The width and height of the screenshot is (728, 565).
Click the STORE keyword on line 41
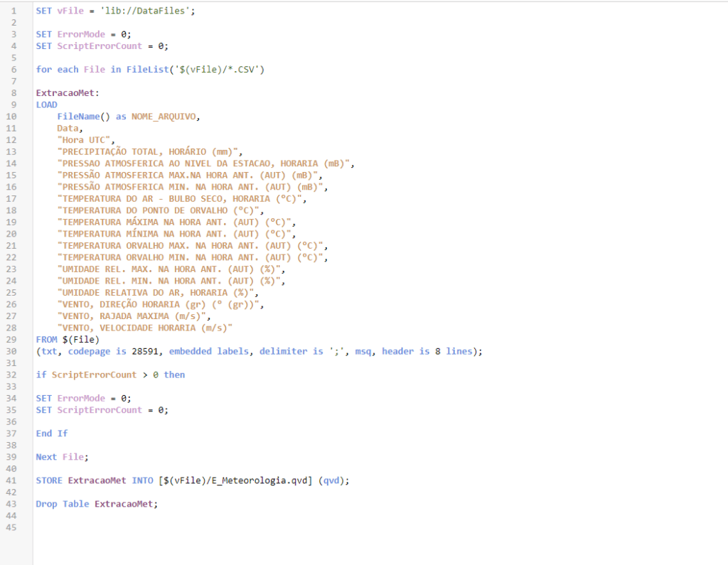49,480
